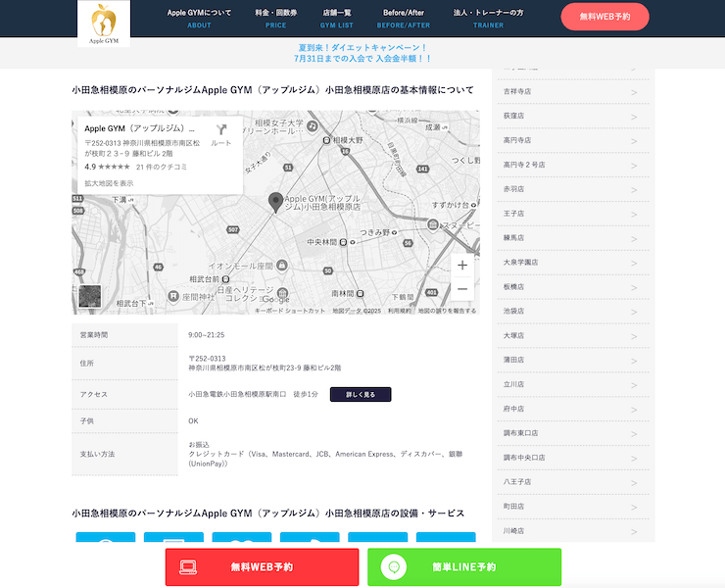Click the イオンモール座間 shopping icon on map
Screen dimensions: 725x588
[281, 266]
